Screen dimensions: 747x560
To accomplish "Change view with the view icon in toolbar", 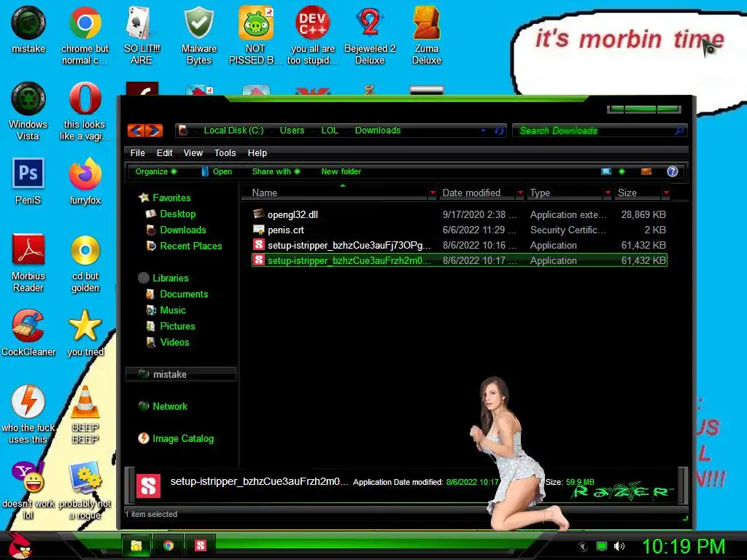I will [x=606, y=171].
